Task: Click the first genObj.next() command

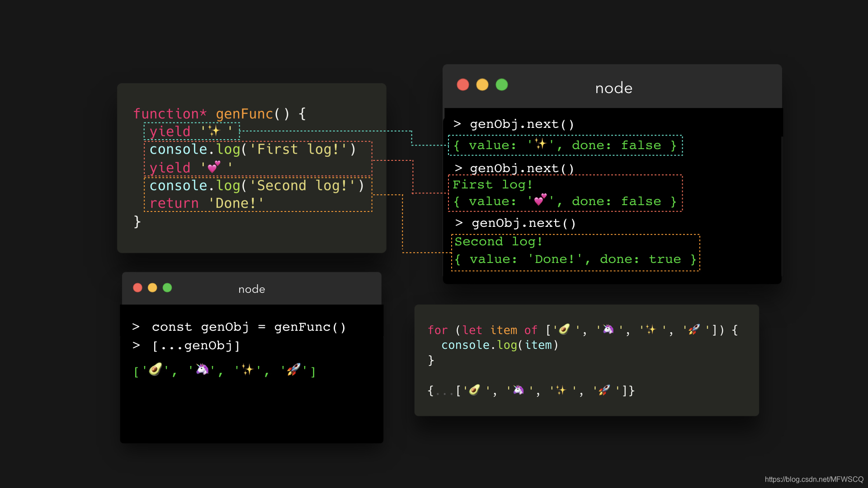Action: (x=514, y=124)
